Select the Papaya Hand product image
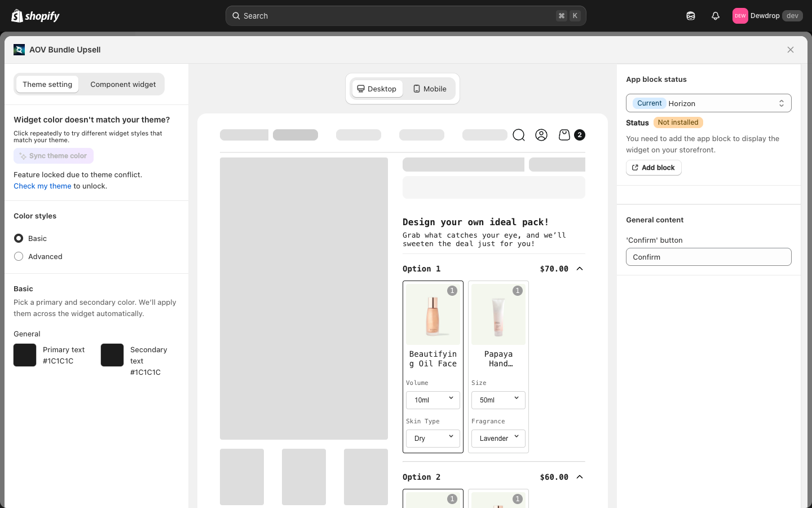 (498, 314)
